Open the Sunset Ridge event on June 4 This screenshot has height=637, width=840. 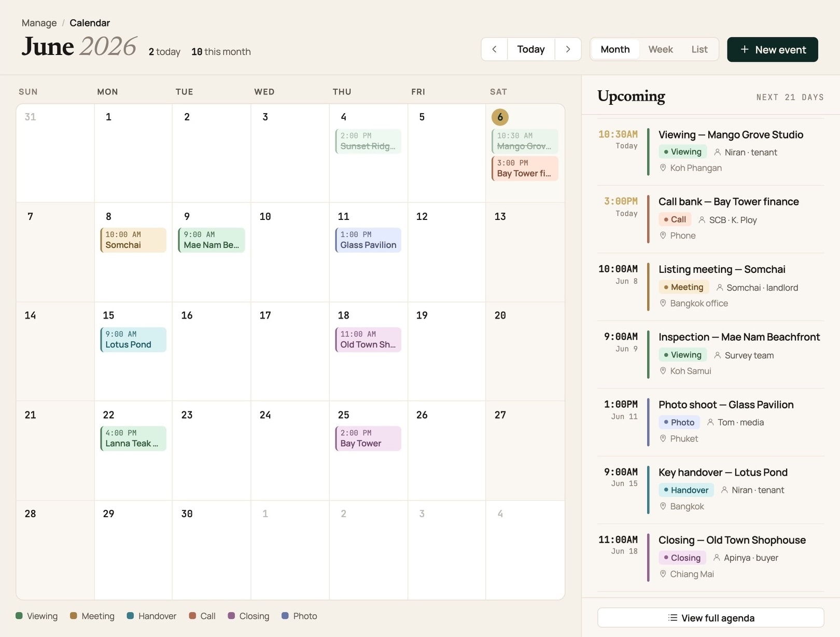[368, 141]
